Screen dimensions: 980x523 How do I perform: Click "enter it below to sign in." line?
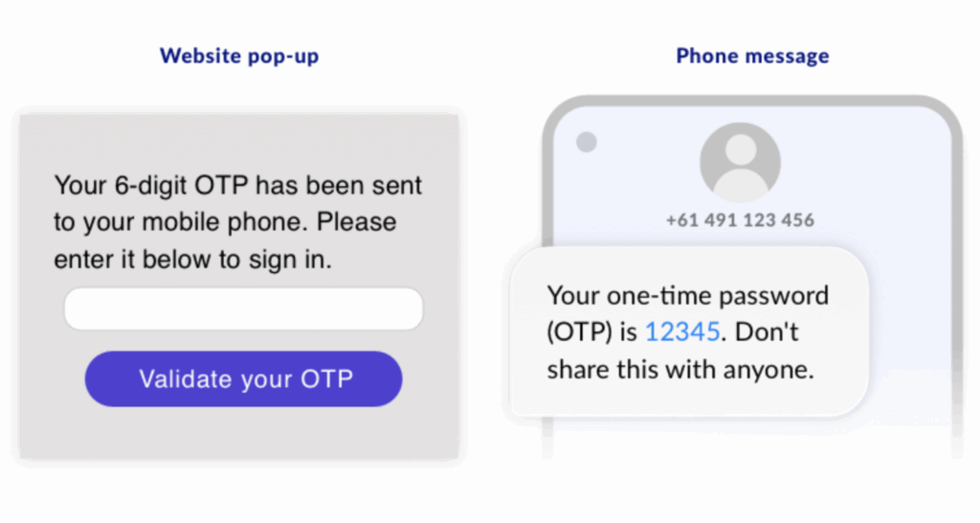pyautogui.click(x=192, y=259)
